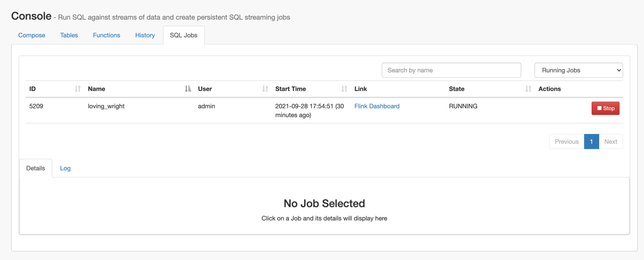Click the Name column sort icon
This screenshot has height=260, width=644.
(188, 89)
